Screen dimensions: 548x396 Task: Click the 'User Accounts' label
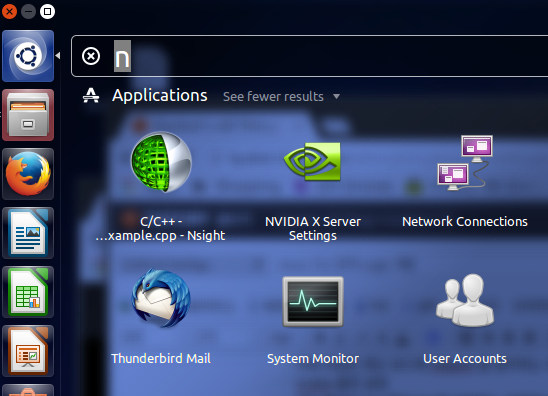[465, 359]
